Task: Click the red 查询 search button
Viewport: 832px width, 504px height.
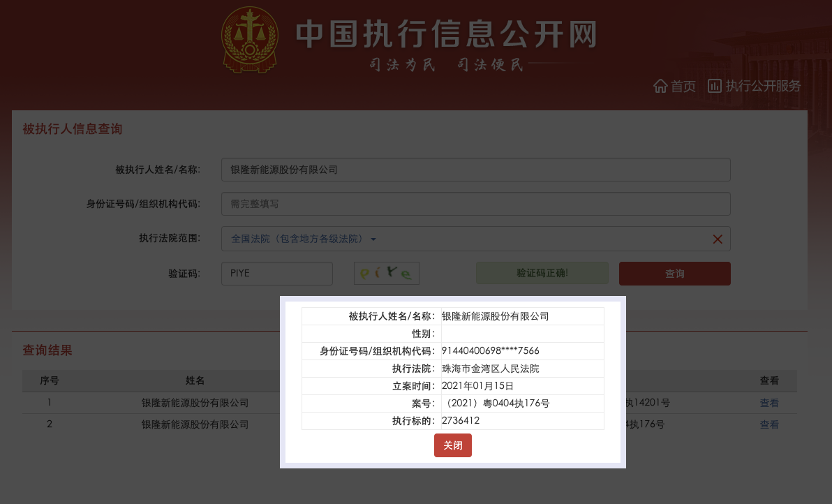Action: 674,273
